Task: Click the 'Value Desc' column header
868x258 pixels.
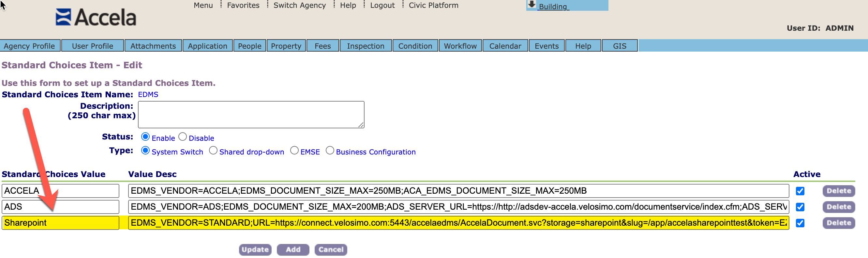Action: (152, 174)
